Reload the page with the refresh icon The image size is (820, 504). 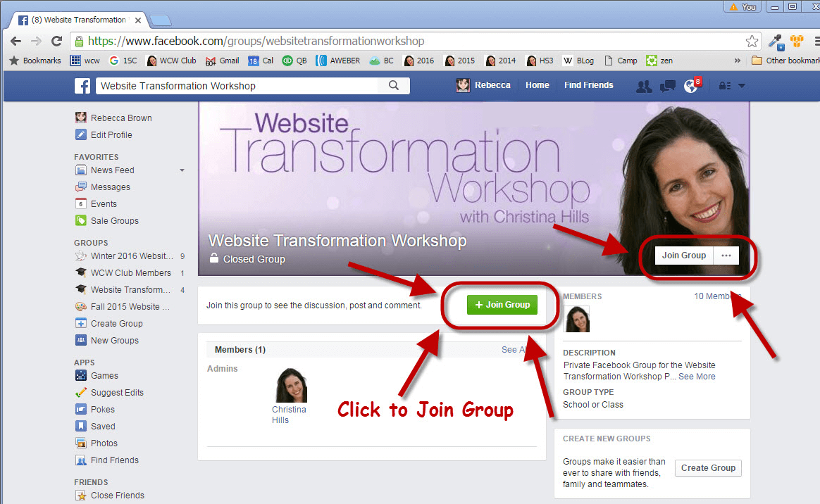[x=56, y=42]
